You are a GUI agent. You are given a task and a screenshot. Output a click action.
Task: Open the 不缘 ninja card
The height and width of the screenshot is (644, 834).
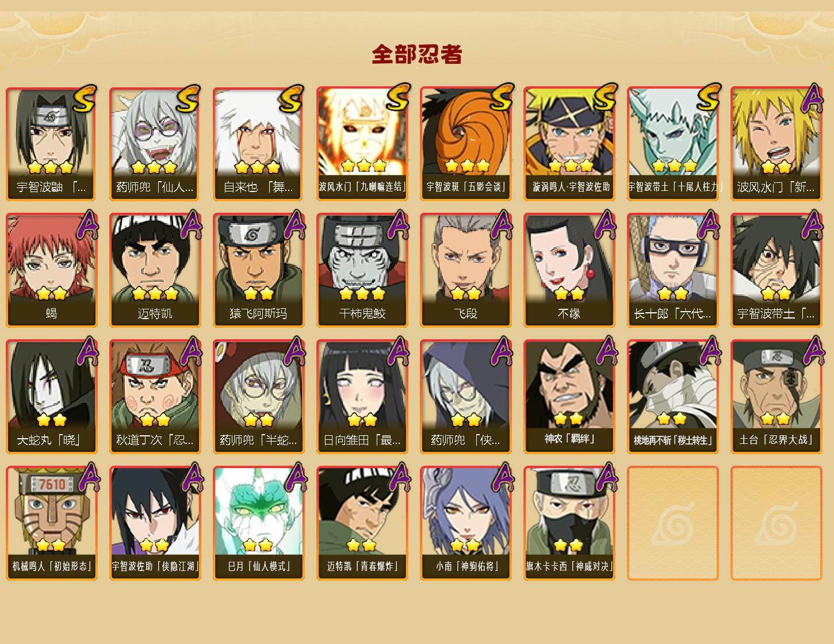click(x=569, y=270)
